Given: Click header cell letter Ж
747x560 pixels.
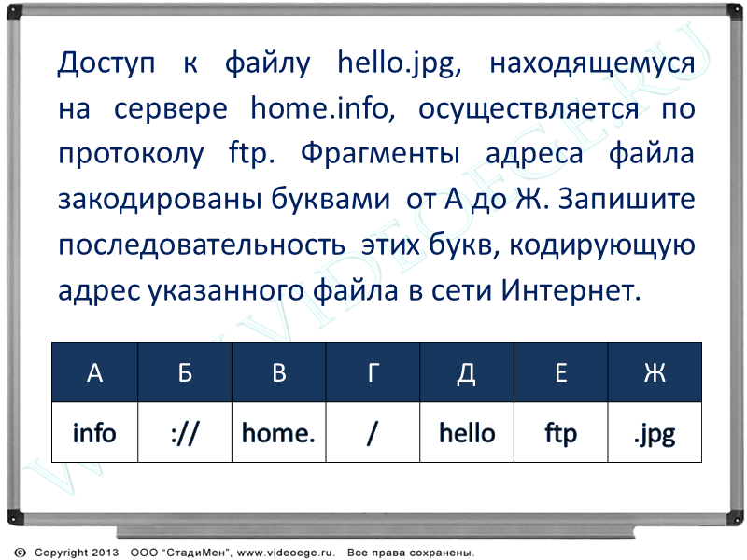Looking at the screenshot, I should tap(655, 371).
